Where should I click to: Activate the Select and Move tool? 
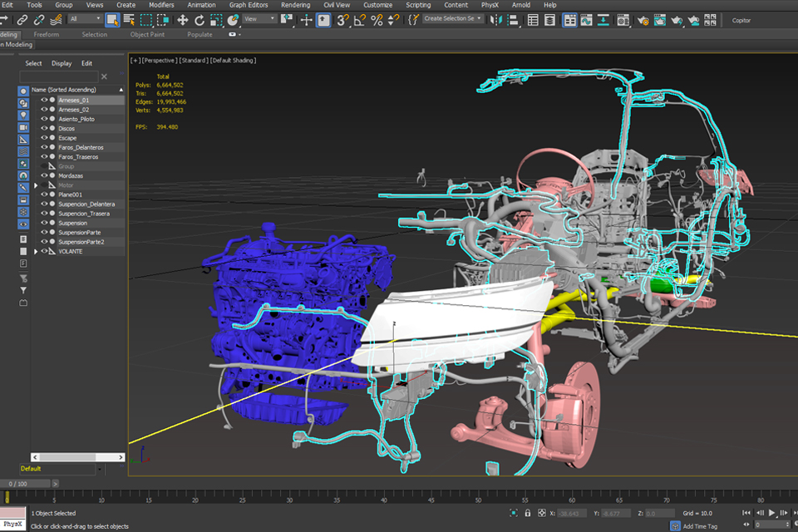coord(183,19)
